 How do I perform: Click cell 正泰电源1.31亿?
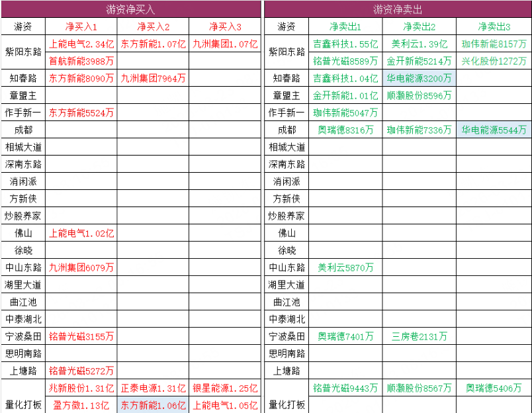click(153, 388)
